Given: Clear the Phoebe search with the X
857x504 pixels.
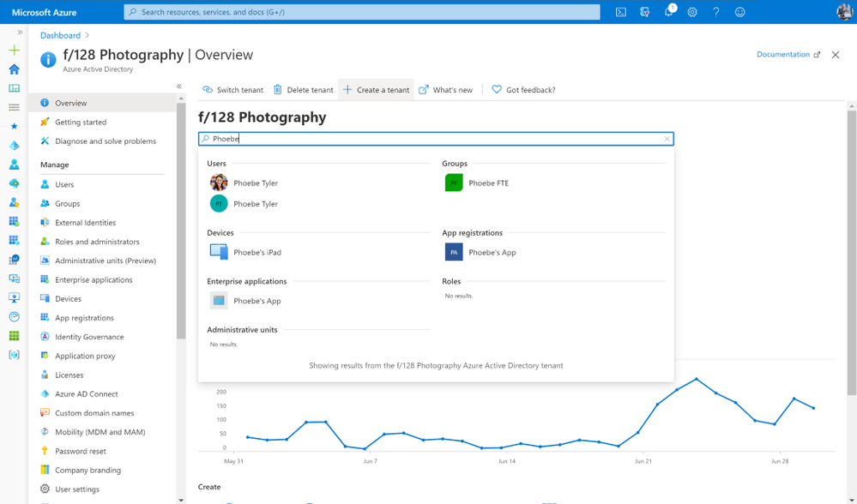Looking at the screenshot, I should click(x=667, y=139).
